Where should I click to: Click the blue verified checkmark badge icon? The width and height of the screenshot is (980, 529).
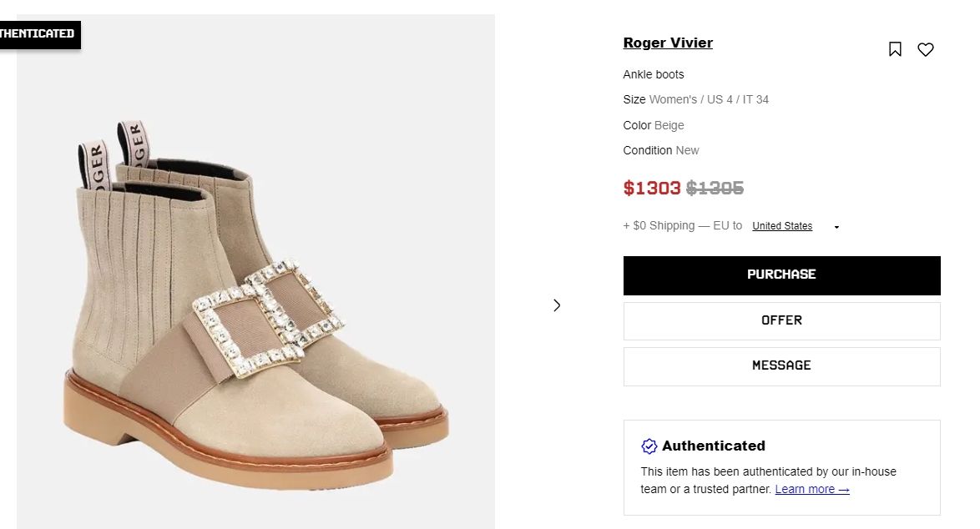tap(649, 446)
